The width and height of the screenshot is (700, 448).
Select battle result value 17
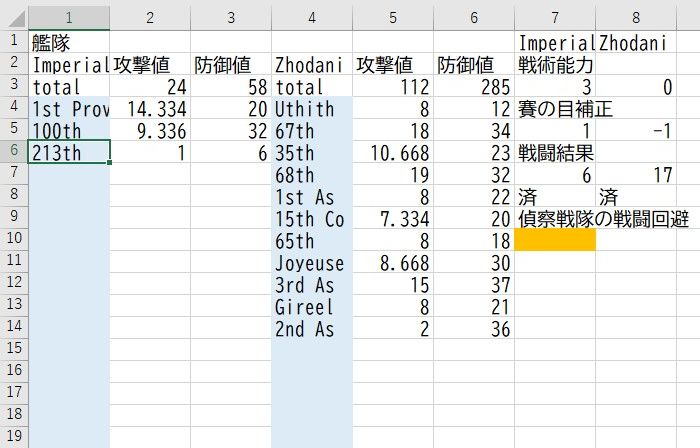pyautogui.click(x=636, y=174)
